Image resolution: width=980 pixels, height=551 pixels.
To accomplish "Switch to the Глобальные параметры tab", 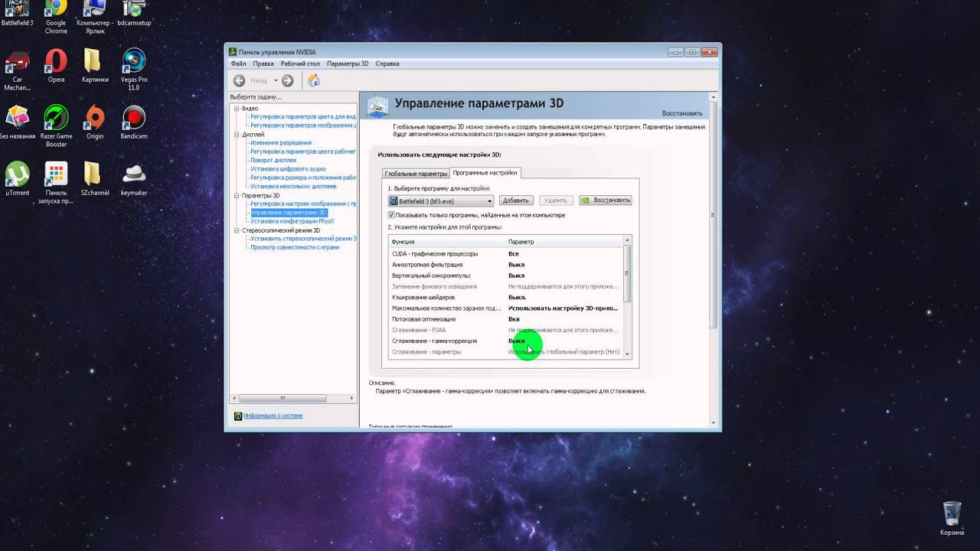I will point(416,174).
